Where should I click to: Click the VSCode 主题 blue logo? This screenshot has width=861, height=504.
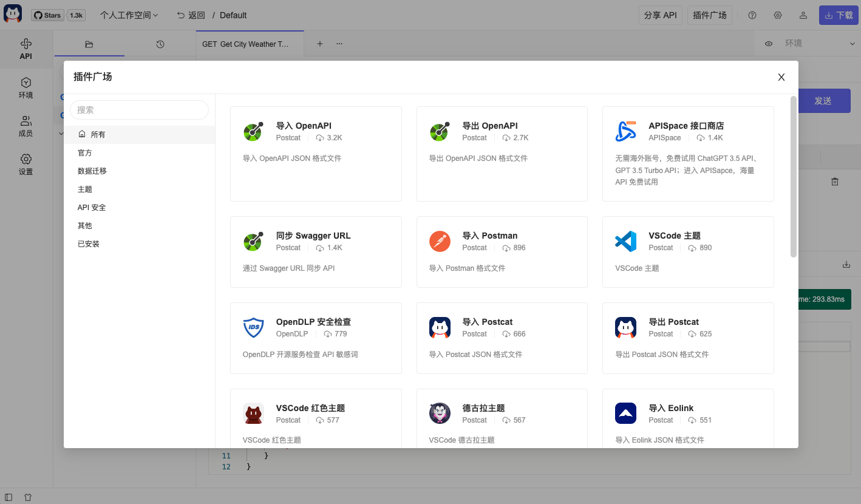tap(626, 241)
